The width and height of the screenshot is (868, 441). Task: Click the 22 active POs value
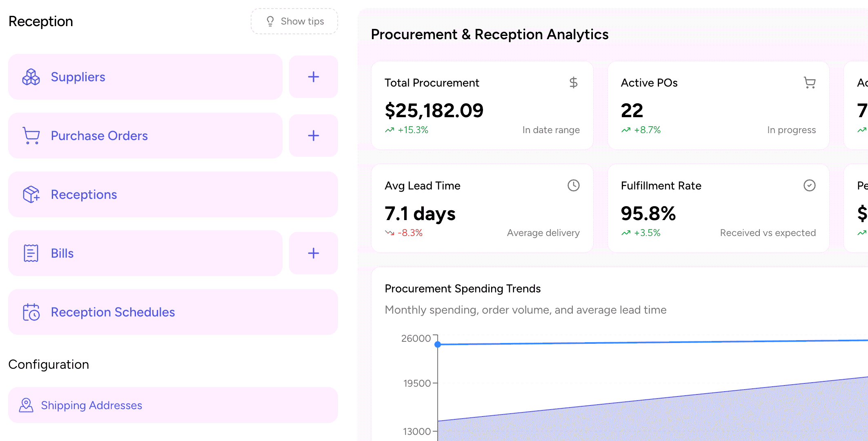click(x=632, y=111)
